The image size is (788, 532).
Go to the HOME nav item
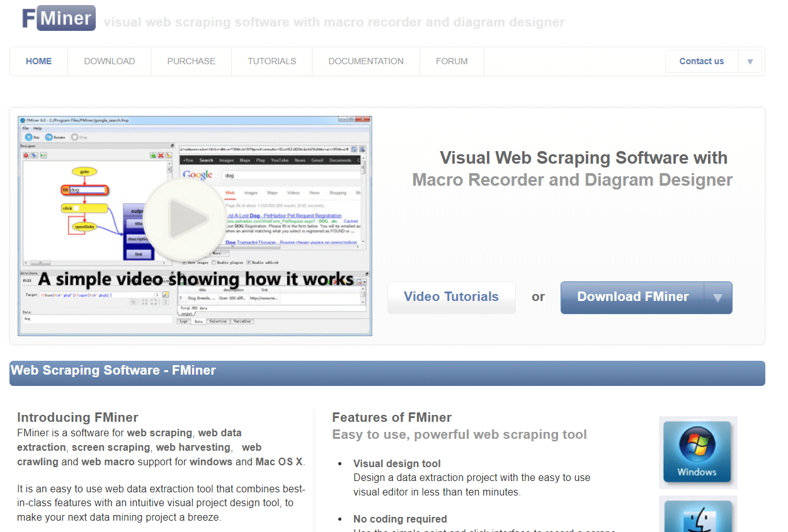pos(39,61)
